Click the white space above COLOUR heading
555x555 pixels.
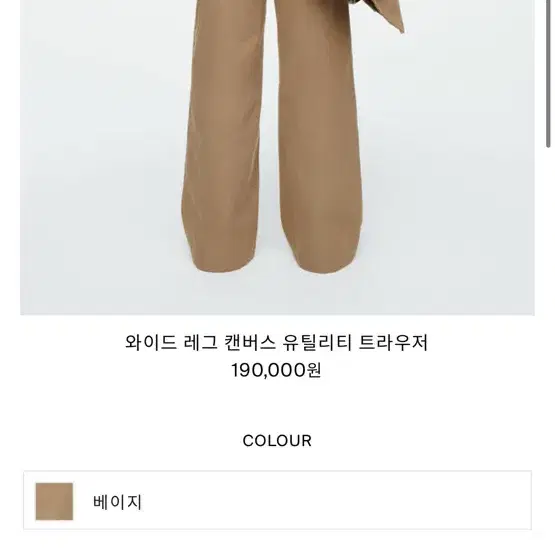tap(277, 407)
